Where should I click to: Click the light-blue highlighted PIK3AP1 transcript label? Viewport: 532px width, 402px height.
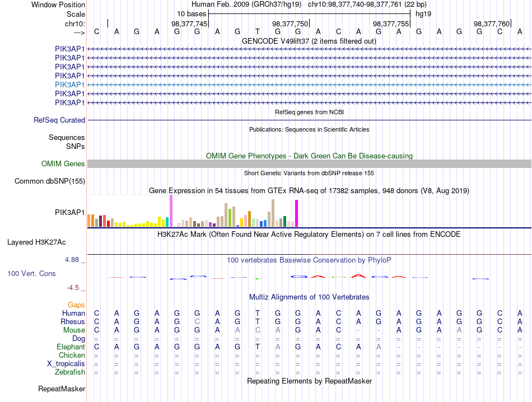click(70, 85)
